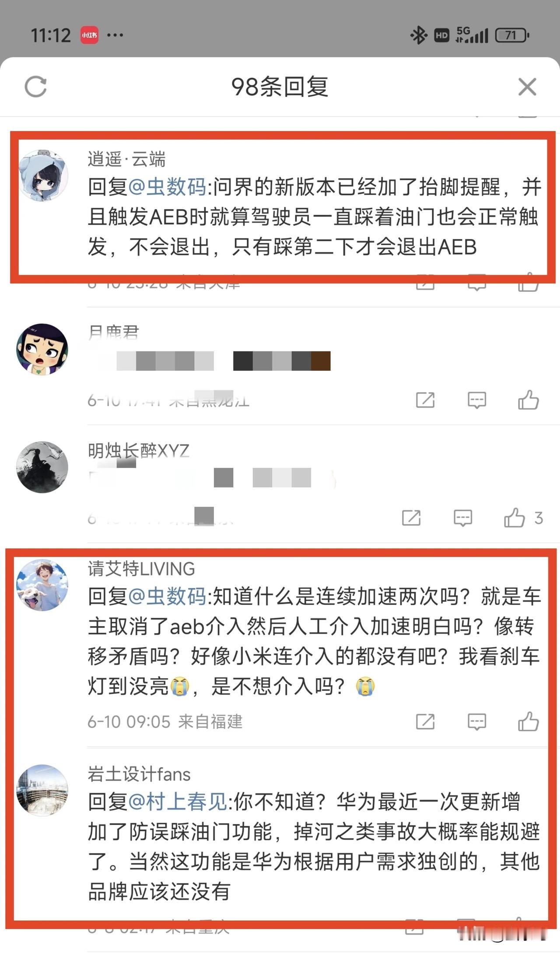Open 岩土设计fans's avatar profile
Image resolution: width=560 pixels, height=954 pixels.
tap(42, 790)
